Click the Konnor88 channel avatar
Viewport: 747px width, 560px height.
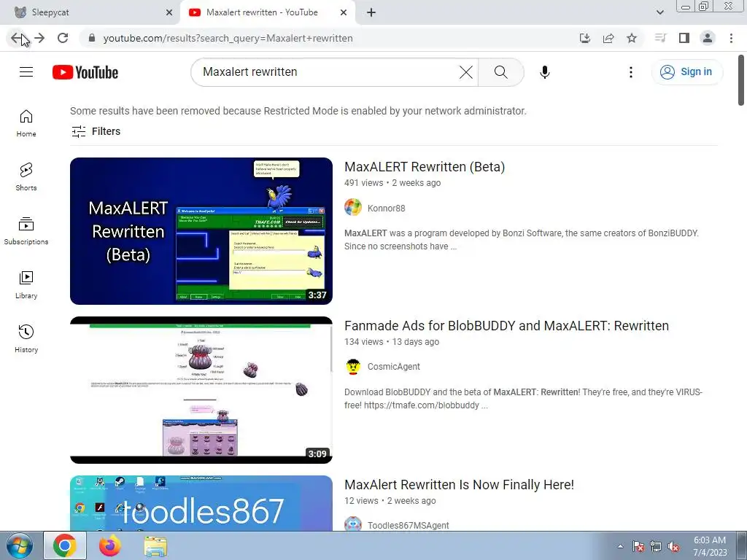[x=353, y=208]
